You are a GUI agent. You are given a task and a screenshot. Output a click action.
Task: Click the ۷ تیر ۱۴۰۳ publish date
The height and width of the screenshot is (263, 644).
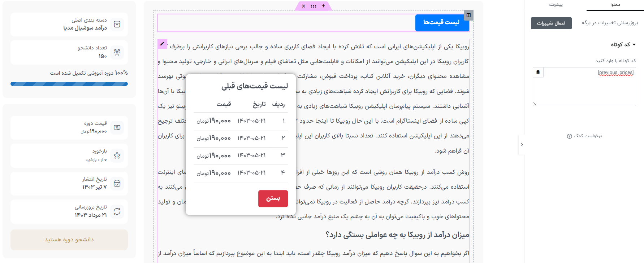[95, 187]
